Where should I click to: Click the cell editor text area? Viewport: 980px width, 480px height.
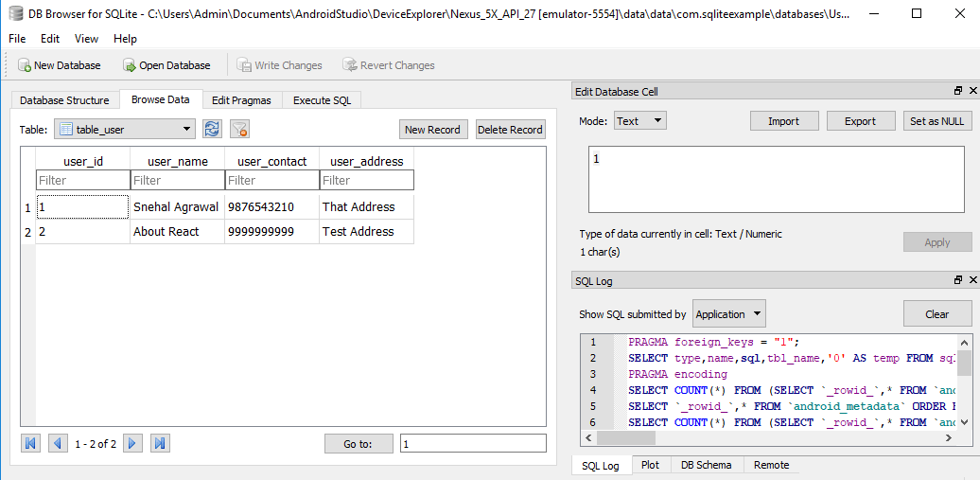click(x=777, y=180)
